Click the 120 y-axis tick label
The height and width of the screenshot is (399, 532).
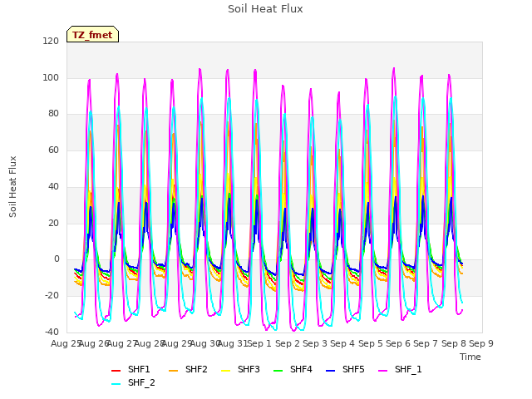tap(51, 41)
